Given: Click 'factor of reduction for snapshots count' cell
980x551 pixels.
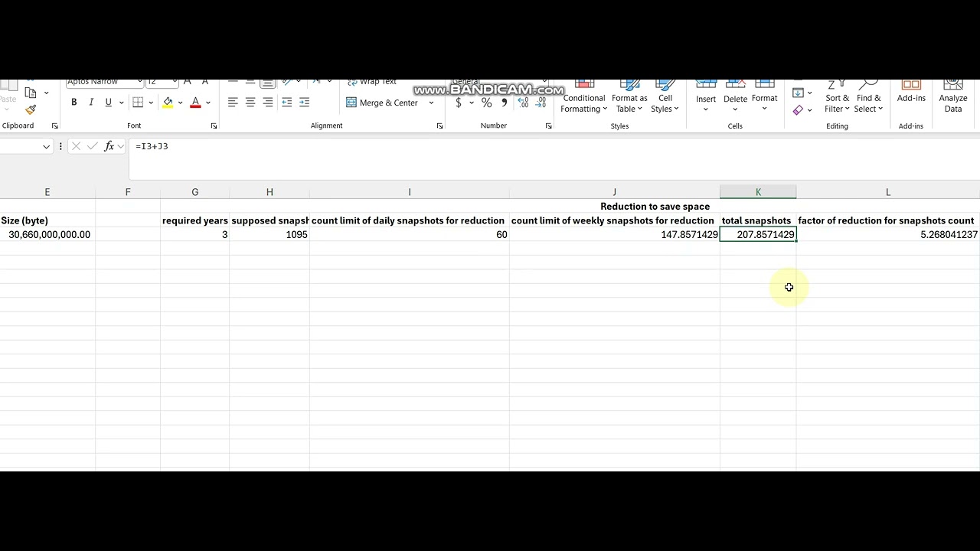Looking at the screenshot, I should [x=888, y=220].
